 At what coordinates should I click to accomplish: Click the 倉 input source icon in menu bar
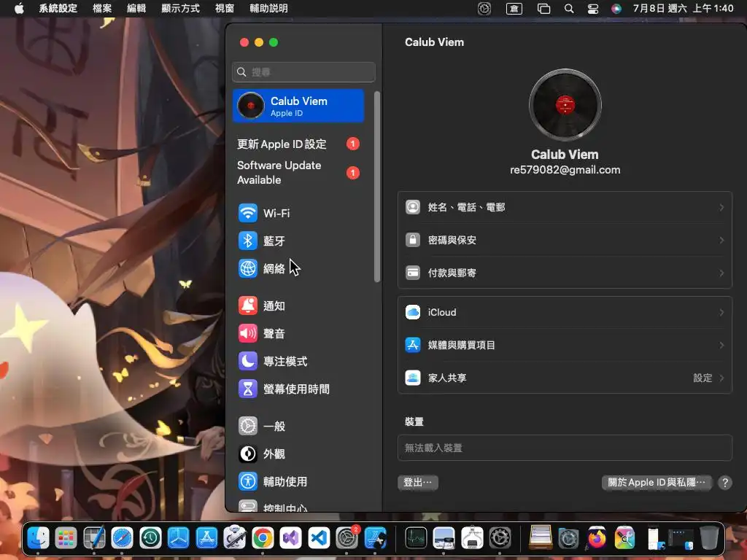click(514, 9)
